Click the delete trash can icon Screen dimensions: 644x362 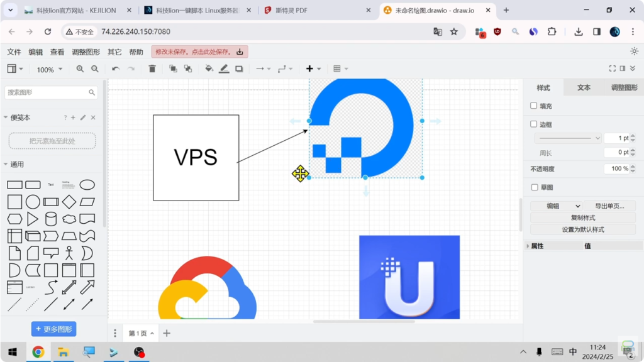(x=152, y=69)
